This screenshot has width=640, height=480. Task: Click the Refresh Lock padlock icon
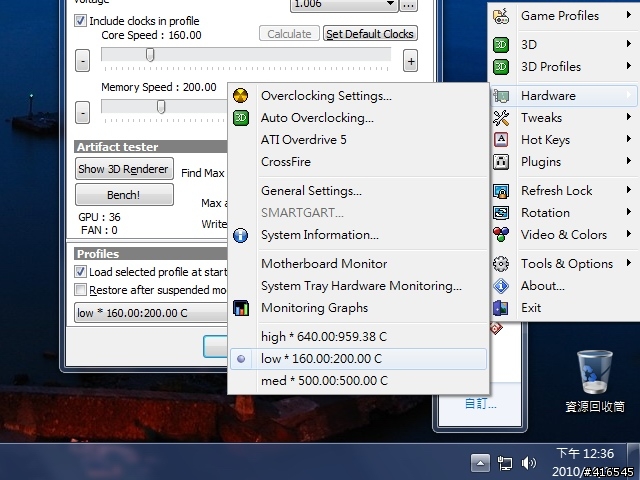pyautogui.click(x=501, y=191)
